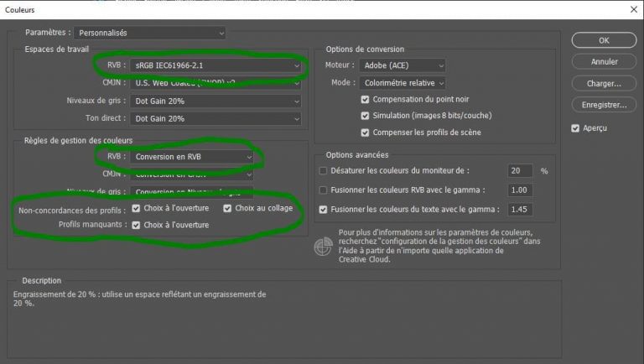644x364 pixels.
Task: Open Mode Colorimétrie relative dropdown
Action: click(x=402, y=83)
